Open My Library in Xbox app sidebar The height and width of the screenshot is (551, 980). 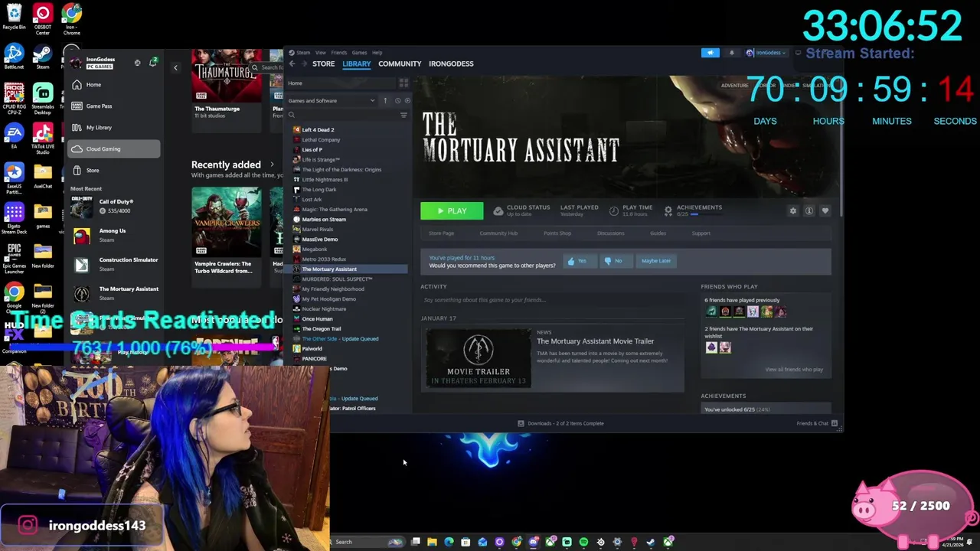(113, 128)
